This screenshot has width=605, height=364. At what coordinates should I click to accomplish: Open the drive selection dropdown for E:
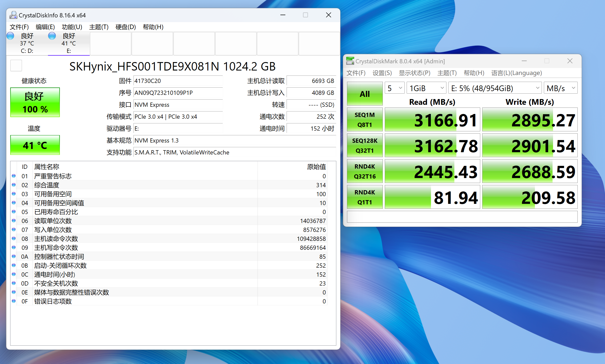pos(494,88)
